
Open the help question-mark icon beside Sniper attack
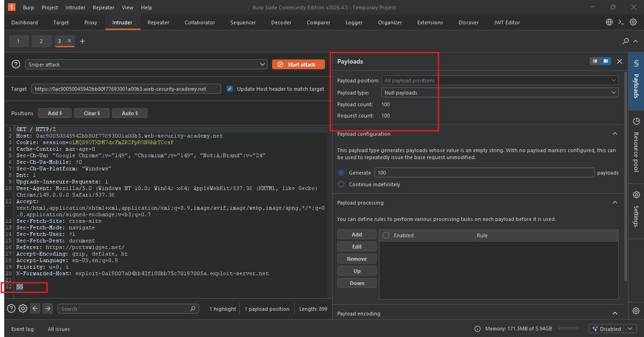[x=16, y=65]
